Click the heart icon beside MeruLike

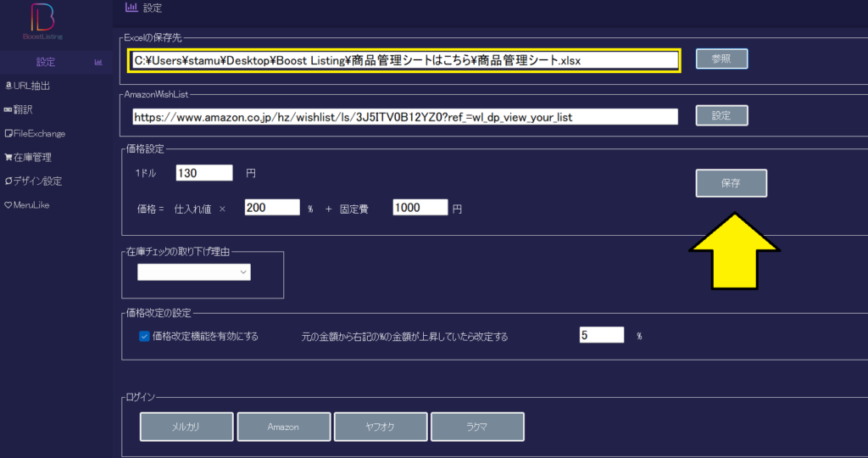(8, 204)
